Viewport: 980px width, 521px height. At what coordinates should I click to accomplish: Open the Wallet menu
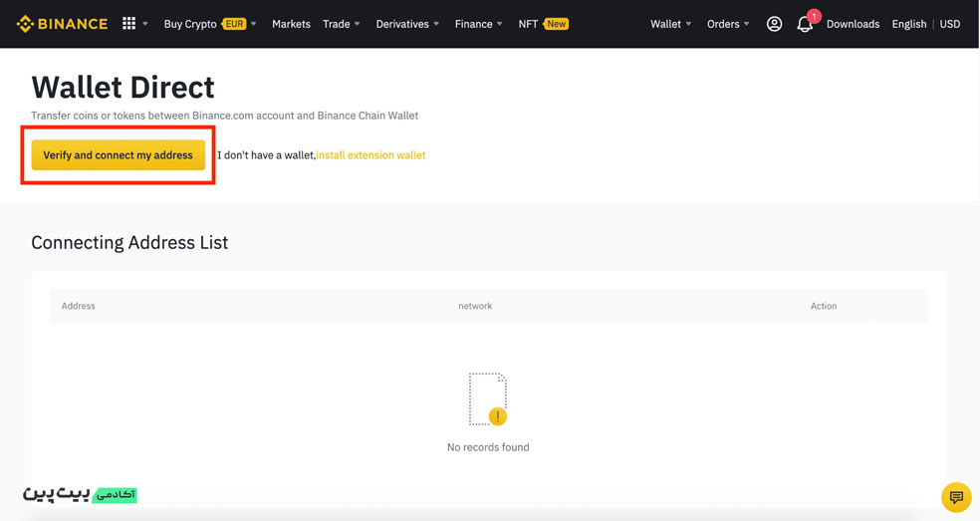coord(665,24)
